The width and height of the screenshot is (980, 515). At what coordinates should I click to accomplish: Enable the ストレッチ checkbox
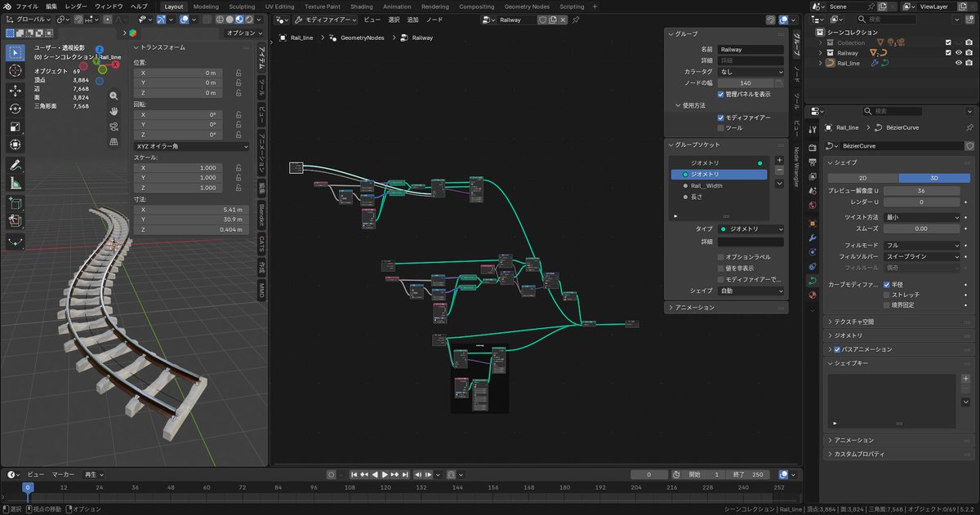886,295
